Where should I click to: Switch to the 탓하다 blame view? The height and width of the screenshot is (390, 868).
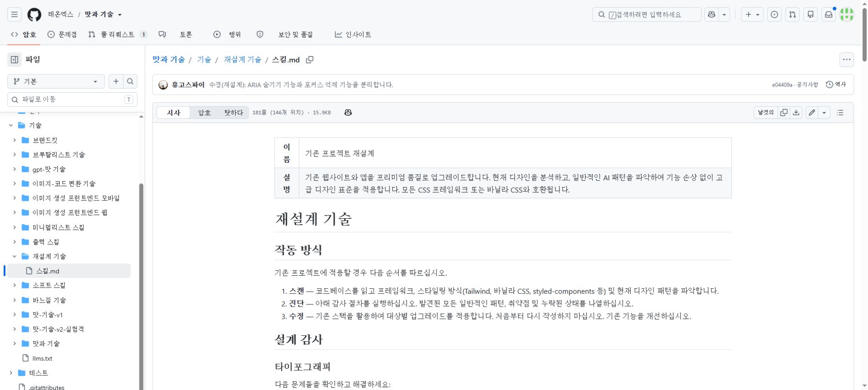tap(233, 113)
